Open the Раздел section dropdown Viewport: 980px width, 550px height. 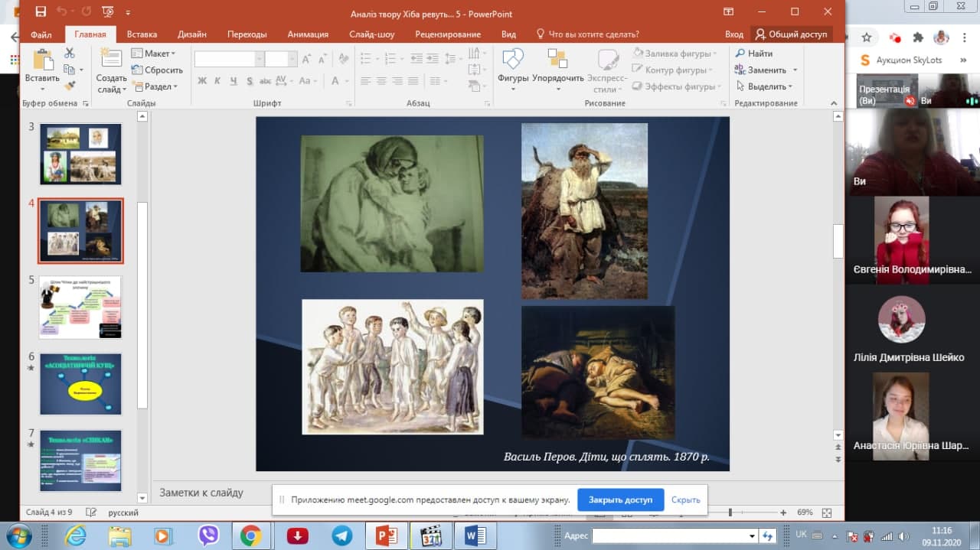[x=155, y=87]
